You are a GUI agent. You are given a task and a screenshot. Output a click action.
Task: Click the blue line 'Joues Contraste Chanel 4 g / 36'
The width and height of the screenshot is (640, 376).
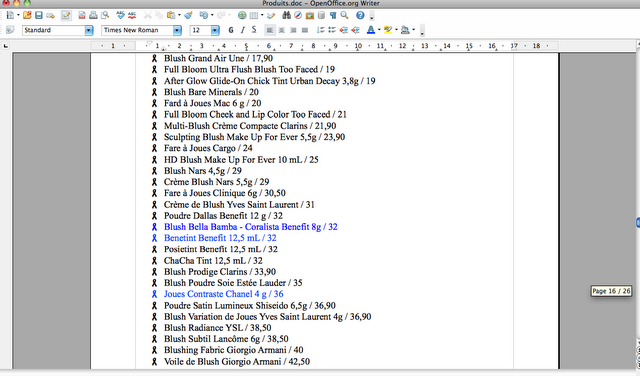(x=224, y=294)
